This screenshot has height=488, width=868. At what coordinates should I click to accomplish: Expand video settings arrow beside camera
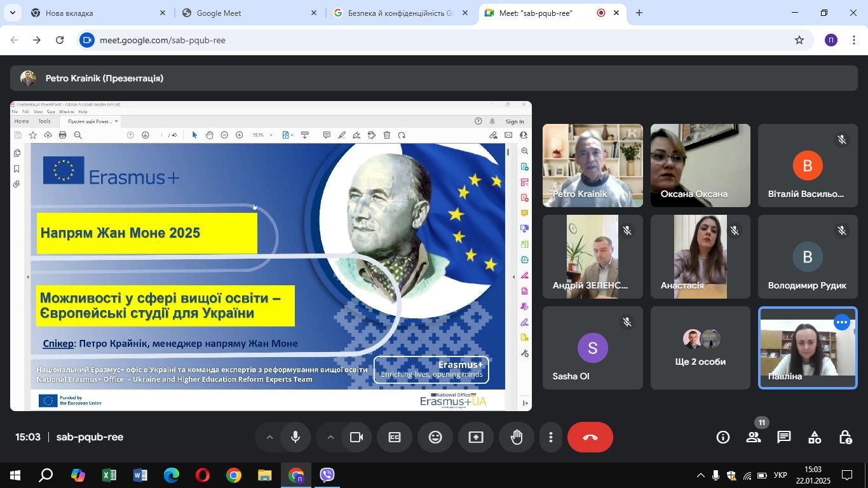[330, 437]
